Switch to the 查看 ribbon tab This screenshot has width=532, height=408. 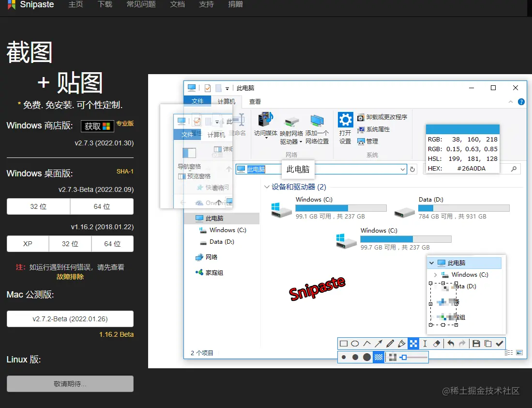pos(255,102)
